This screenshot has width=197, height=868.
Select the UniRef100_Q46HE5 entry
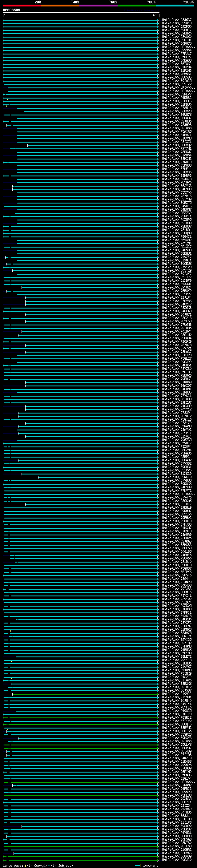177,555
